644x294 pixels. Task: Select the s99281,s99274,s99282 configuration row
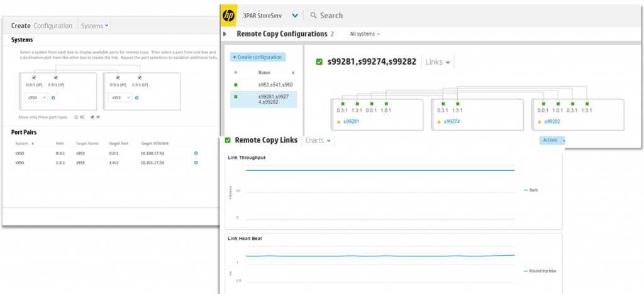pyautogui.click(x=264, y=99)
